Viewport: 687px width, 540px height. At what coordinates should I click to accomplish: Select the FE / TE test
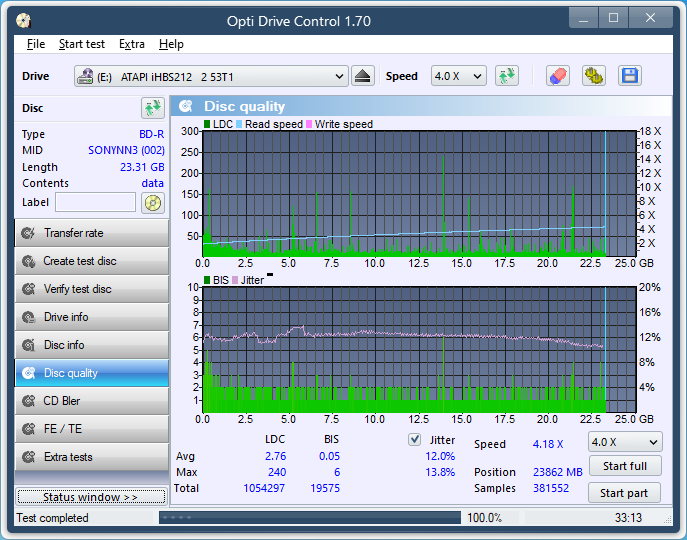[x=91, y=429]
